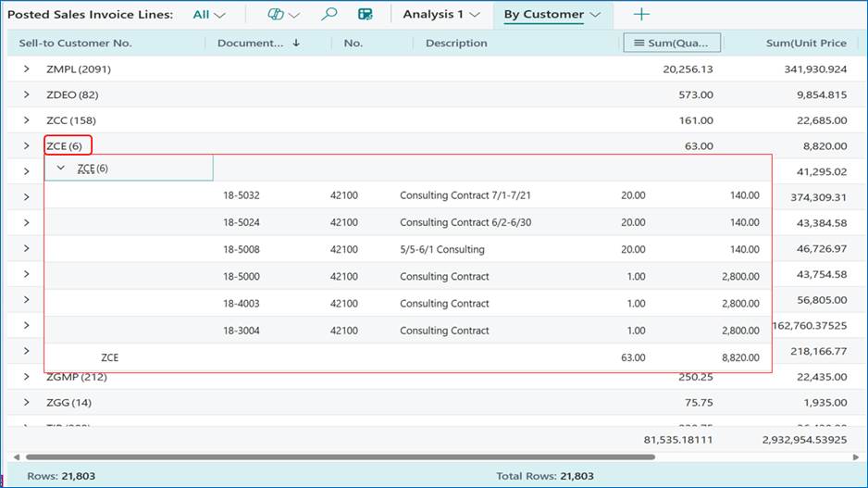This screenshot has height=488, width=868.
Task: Click the search magnifier icon
Action: coord(329,15)
